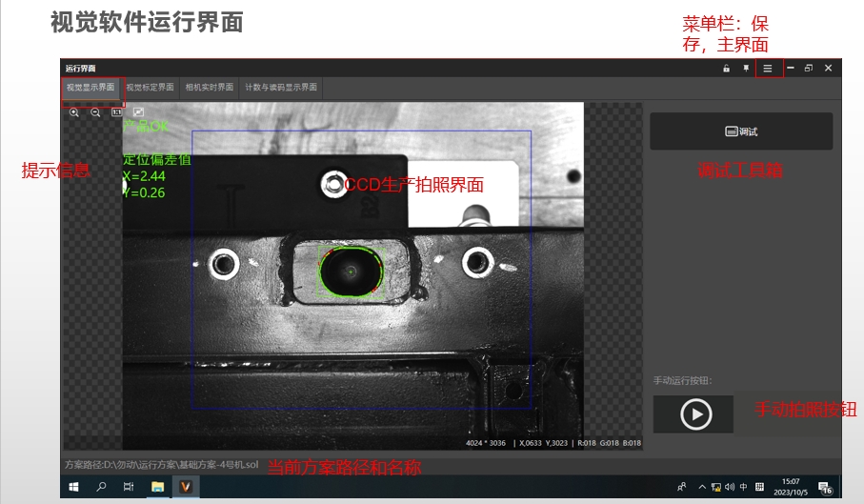Select the vision software taskbar icon
The image size is (864, 504).
pos(186,487)
